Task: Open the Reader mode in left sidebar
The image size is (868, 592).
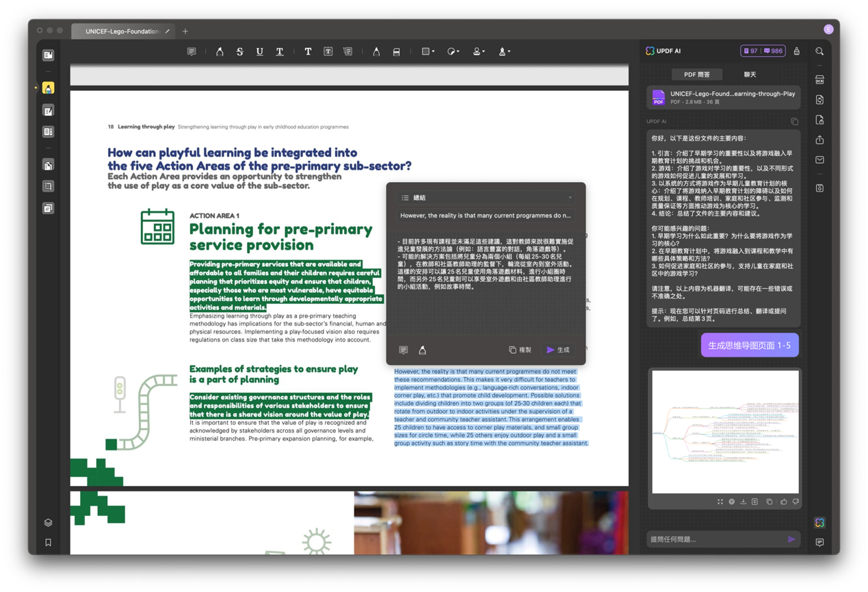Action: (48, 55)
